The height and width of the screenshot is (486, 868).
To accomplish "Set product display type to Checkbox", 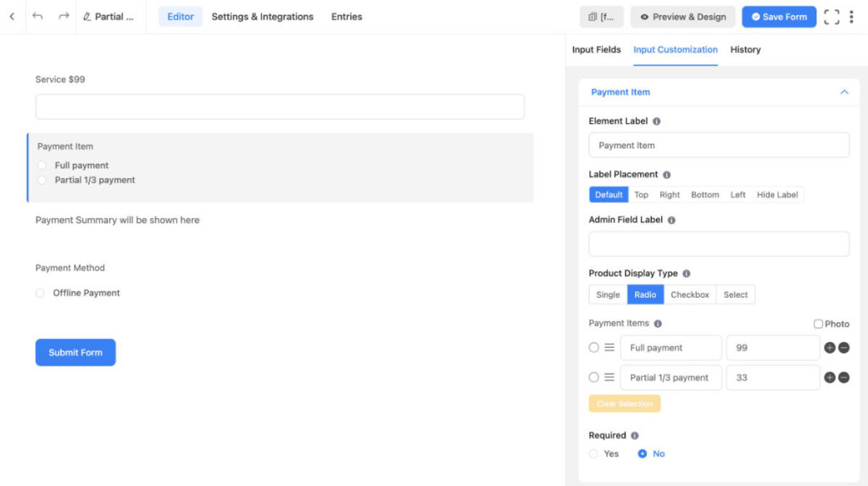I will coord(690,295).
